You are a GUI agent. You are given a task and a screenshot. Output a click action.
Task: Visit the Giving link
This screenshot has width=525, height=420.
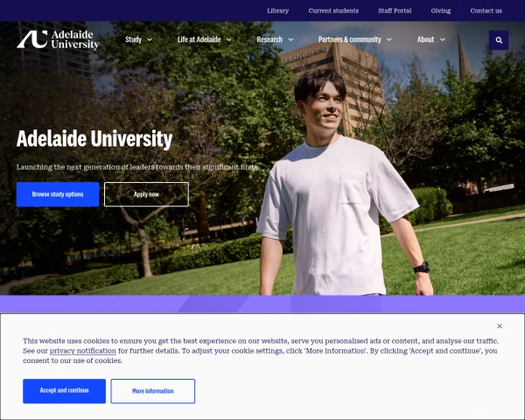[x=441, y=10]
